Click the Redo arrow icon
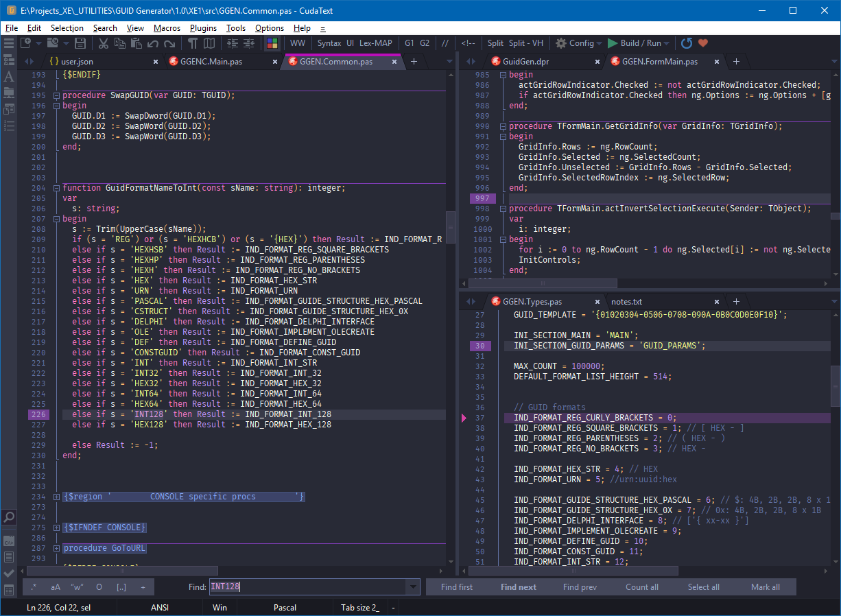841x616 pixels. 169,43
